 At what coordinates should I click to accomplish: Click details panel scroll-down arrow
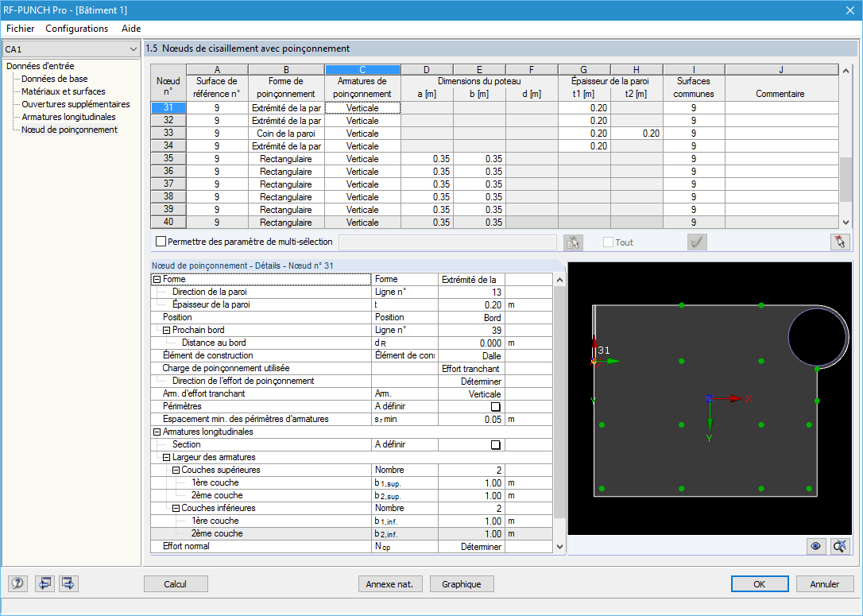pos(559,547)
